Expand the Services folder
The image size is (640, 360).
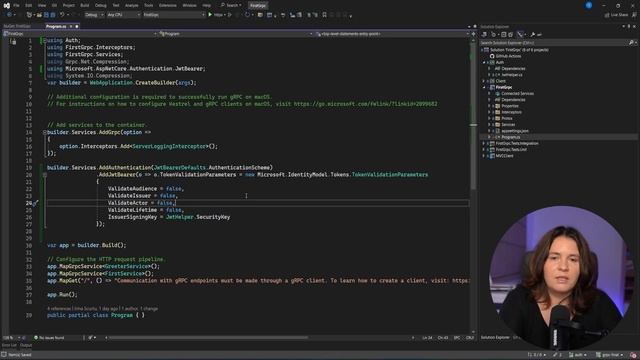click(x=489, y=124)
